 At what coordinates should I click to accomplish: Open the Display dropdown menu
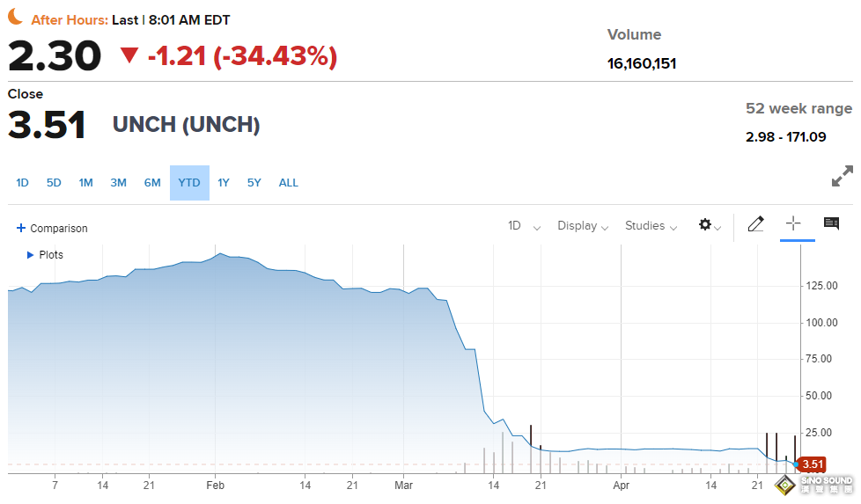click(x=583, y=226)
